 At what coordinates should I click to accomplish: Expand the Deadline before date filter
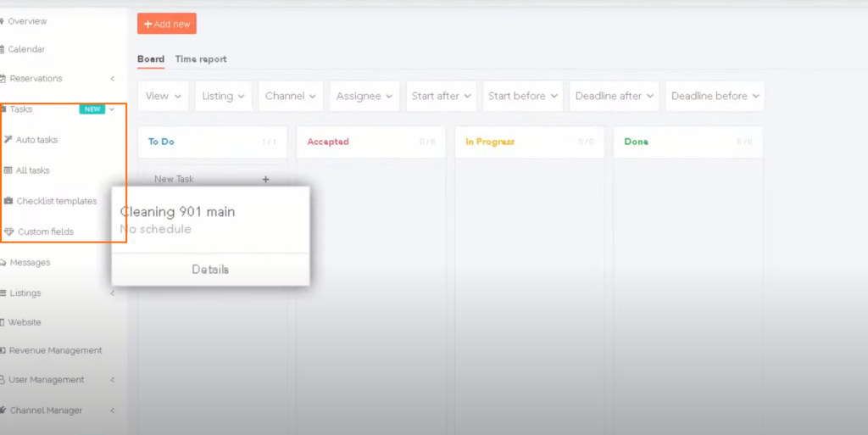point(714,96)
